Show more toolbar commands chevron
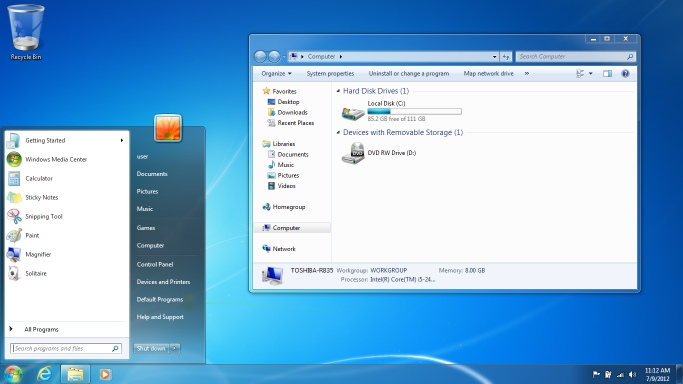The width and height of the screenshot is (683, 384). pos(527,74)
